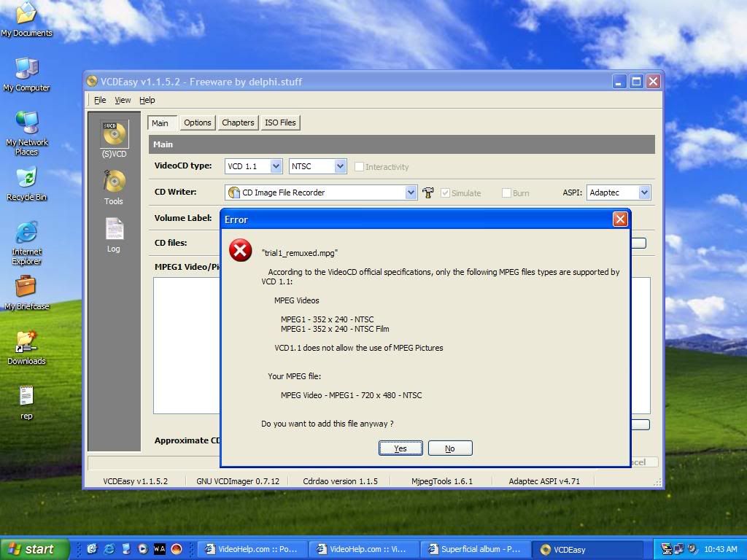
Task: Click the VCDEasy v1.1.5.2 status bar entry
Action: tap(135, 481)
